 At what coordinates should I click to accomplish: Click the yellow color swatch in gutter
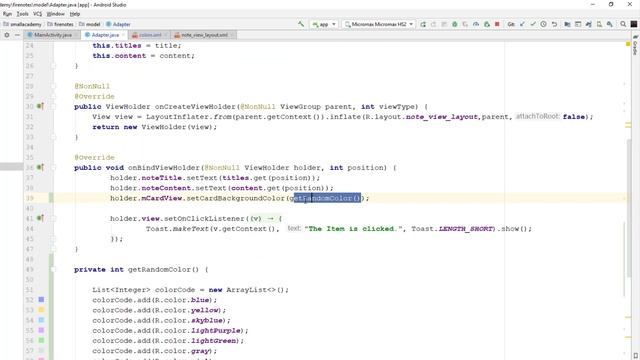point(41,310)
